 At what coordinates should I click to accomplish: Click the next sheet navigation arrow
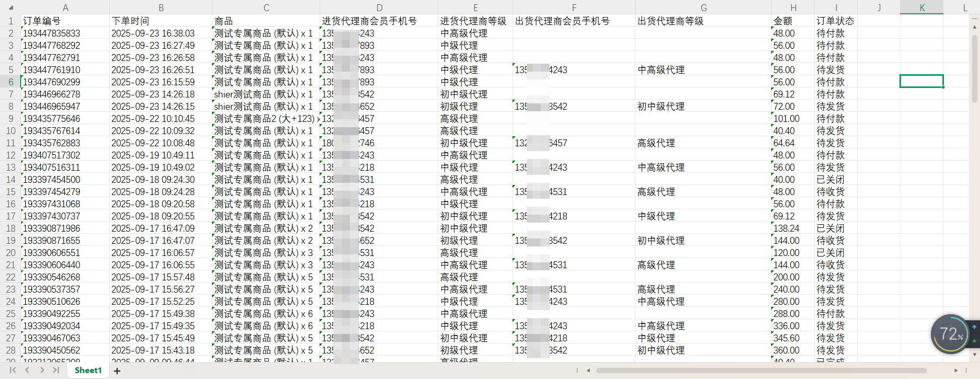(x=42, y=370)
